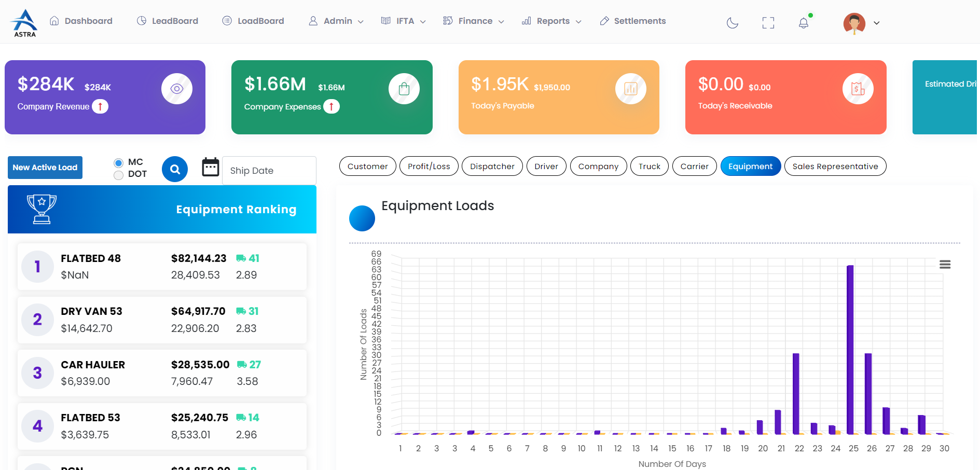Open Settlements page
980x470 pixels.
pos(633,21)
